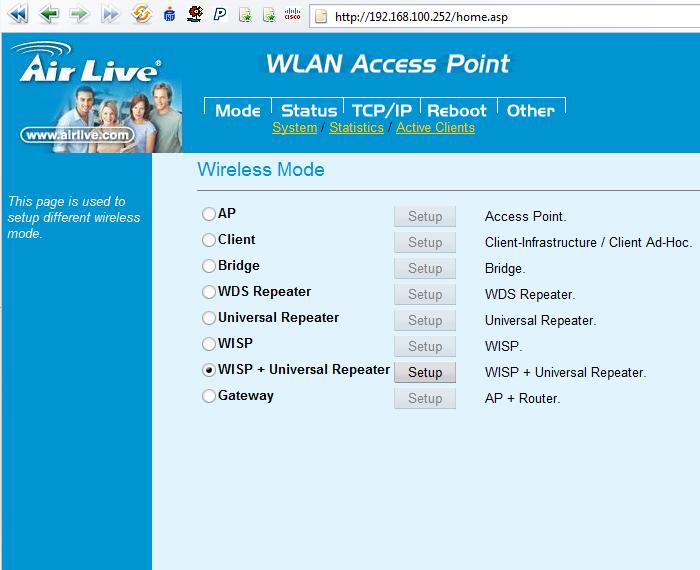Select the Universal Repeater radio button

(x=209, y=318)
